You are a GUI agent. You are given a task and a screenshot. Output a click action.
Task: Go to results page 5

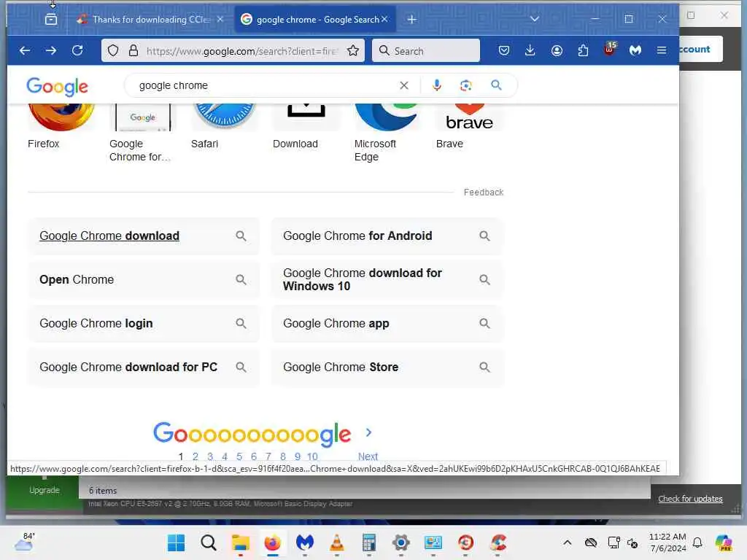(x=239, y=456)
